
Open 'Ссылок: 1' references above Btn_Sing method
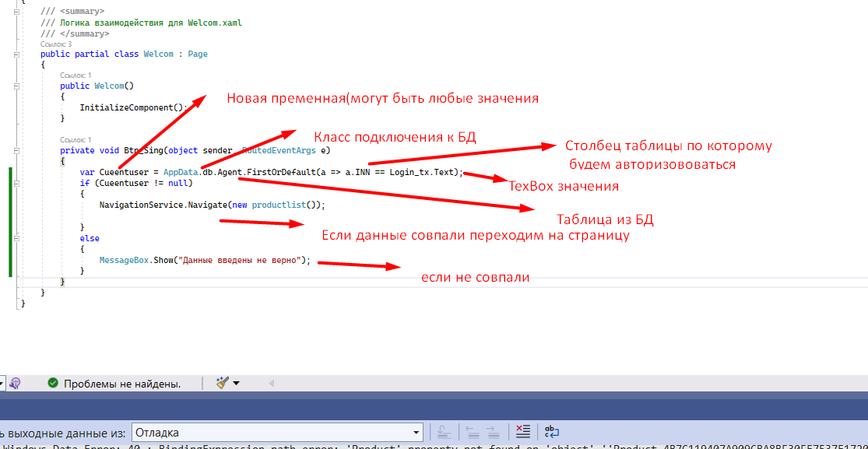[x=76, y=139]
